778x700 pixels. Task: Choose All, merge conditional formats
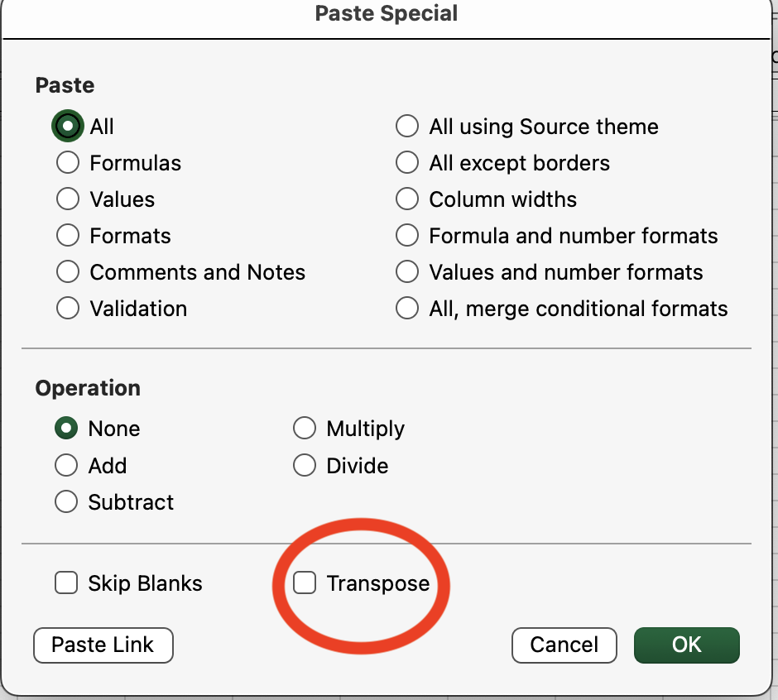coord(407,308)
